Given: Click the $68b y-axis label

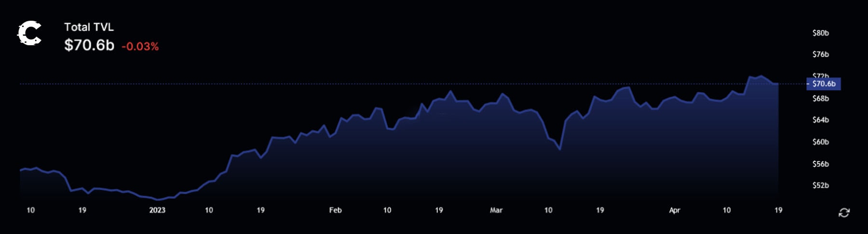Looking at the screenshot, I should pos(820,99).
